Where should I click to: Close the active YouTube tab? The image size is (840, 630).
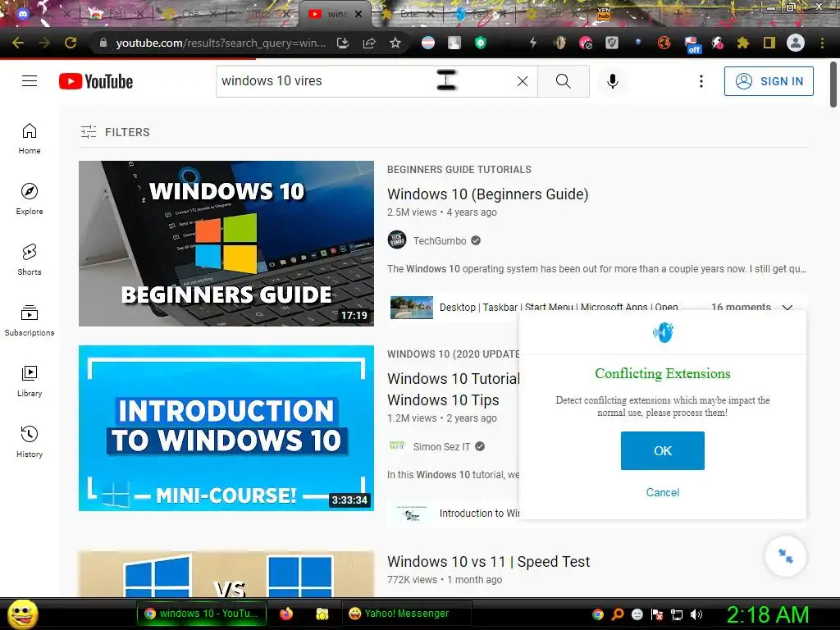pyautogui.click(x=358, y=15)
